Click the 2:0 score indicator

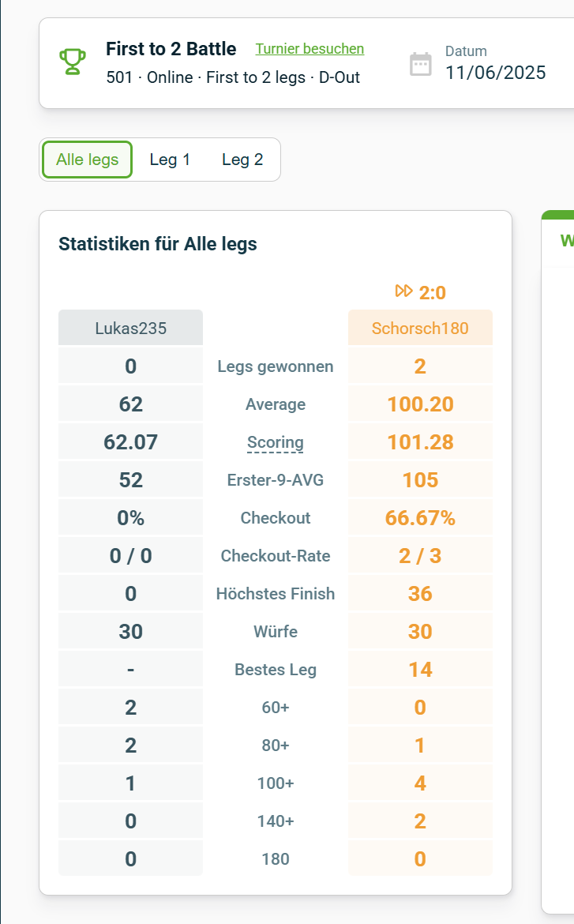point(431,291)
